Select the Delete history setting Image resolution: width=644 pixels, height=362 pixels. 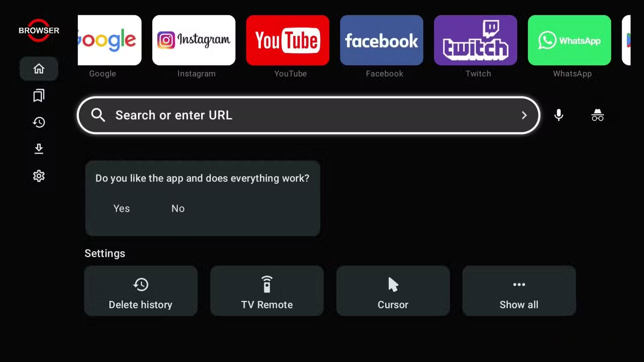tap(141, 291)
